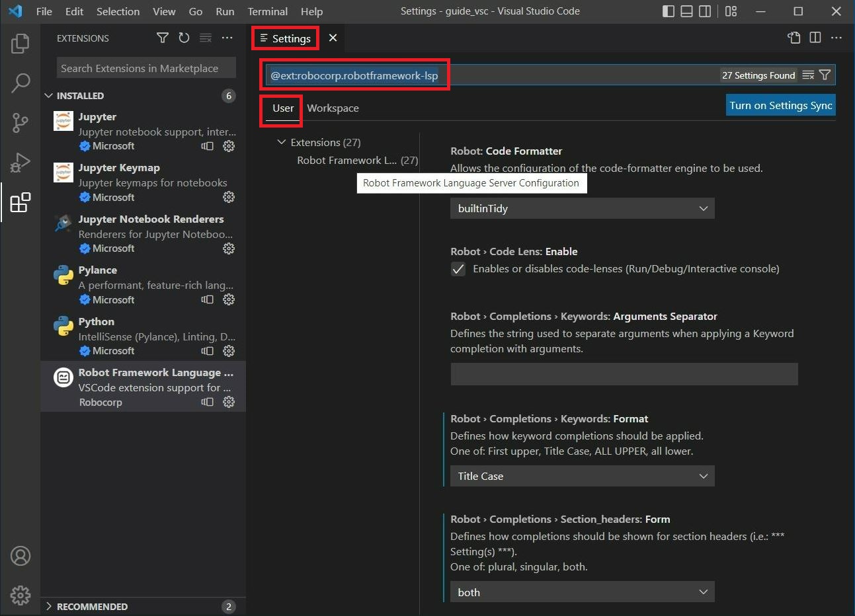Manage Robot Framework Language Server gear
This screenshot has height=616, width=855.
[229, 402]
